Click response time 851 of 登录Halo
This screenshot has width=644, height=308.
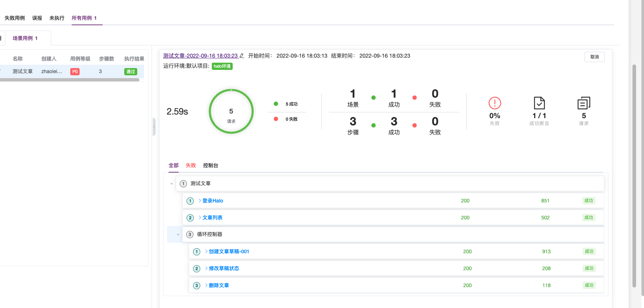545,201
